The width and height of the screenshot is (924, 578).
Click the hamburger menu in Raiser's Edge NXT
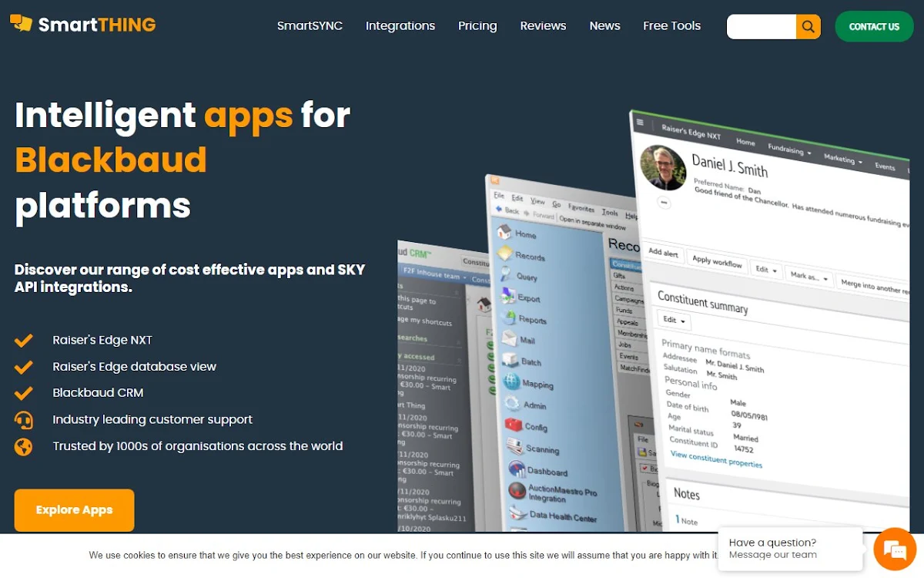click(x=640, y=122)
